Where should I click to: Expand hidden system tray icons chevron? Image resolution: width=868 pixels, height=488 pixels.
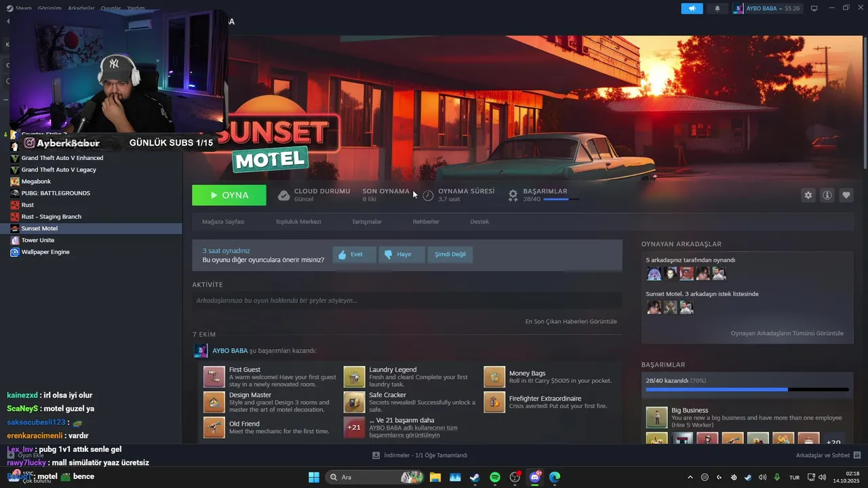coord(690,477)
